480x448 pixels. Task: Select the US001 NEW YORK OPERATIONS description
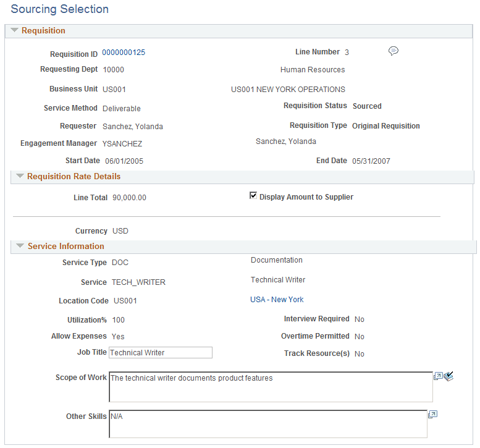click(x=288, y=90)
